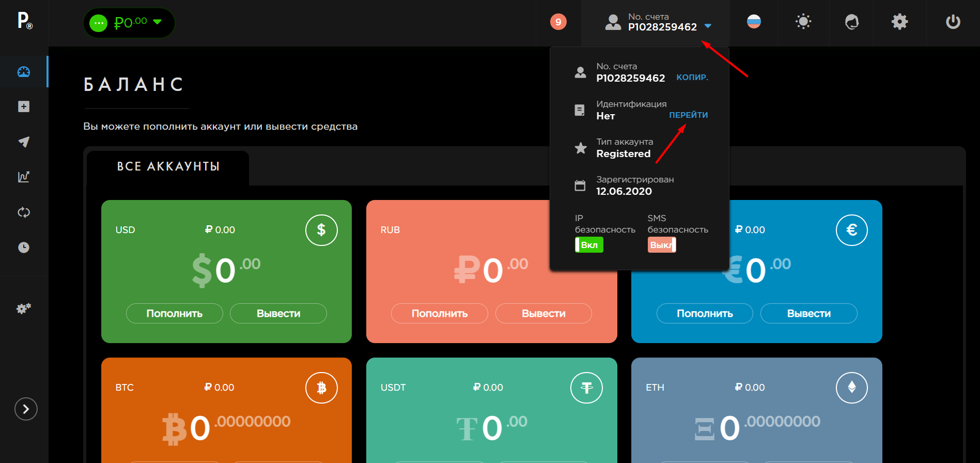Open the support headset icon in header
The height and width of the screenshot is (463, 980).
pos(851,22)
